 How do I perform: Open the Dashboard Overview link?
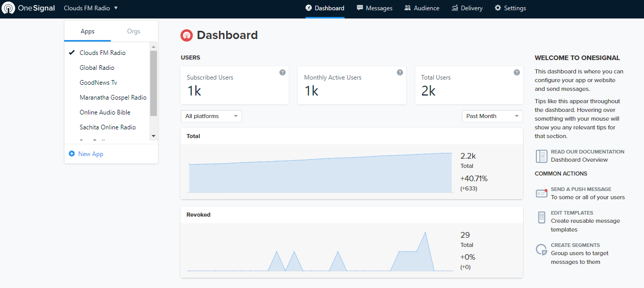click(x=579, y=160)
